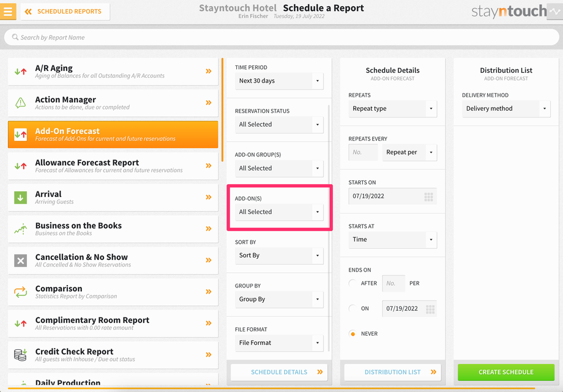Image resolution: width=563 pixels, height=392 pixels.
Task: Click the Repeats Every number field
Action: (363, 152)
